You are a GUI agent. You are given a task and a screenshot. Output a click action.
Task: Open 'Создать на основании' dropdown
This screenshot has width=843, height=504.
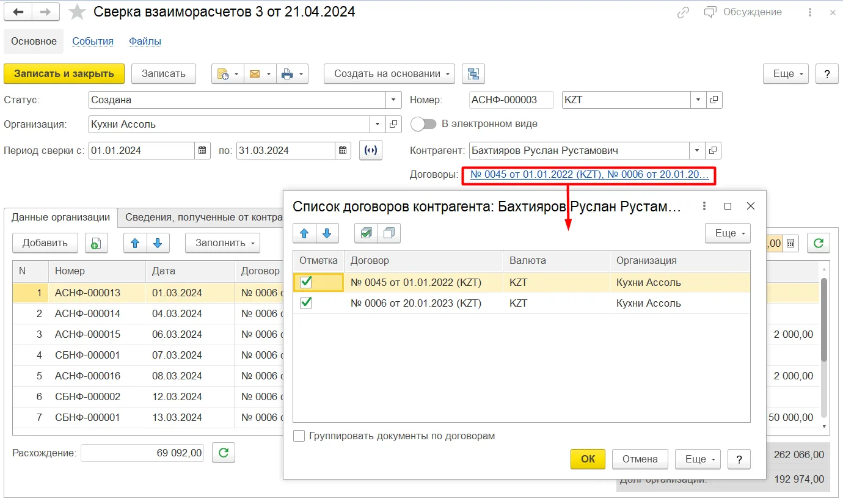point(389,74)
